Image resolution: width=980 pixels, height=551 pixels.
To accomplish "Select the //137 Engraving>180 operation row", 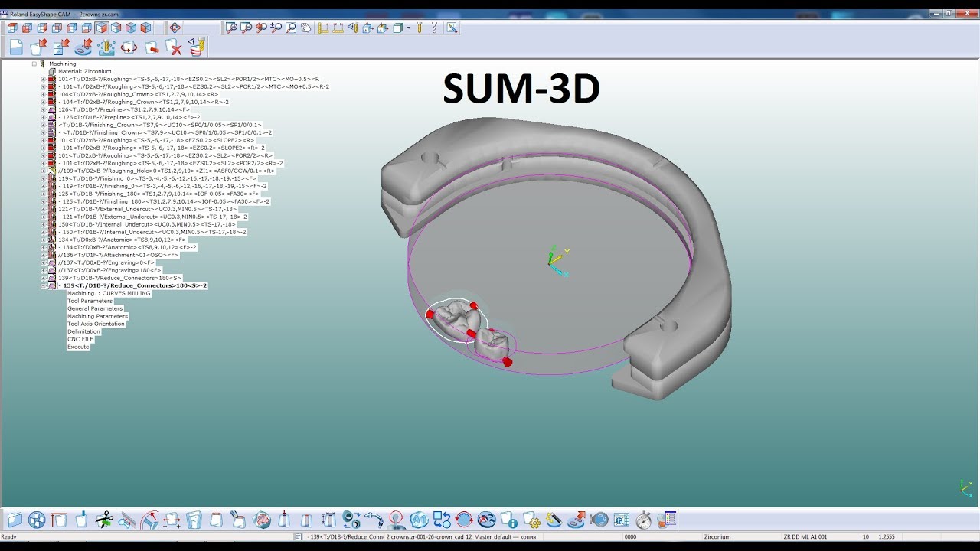I will tap(109, 270).
